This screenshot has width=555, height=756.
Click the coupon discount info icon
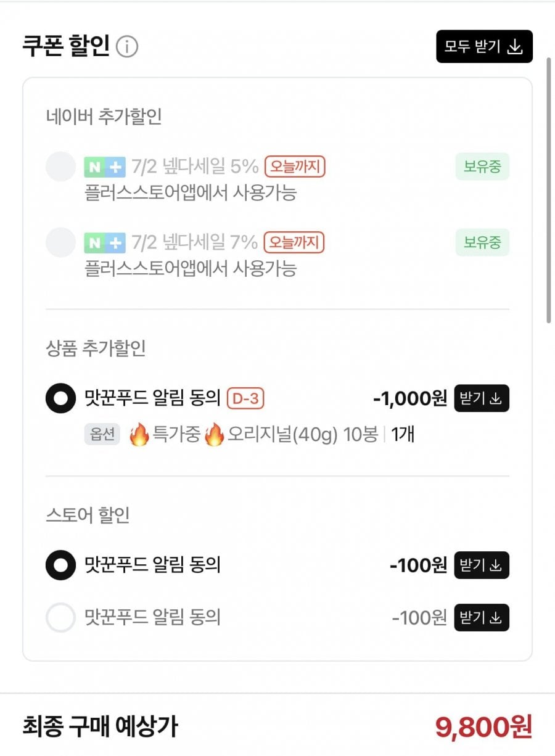click(127, 47)
